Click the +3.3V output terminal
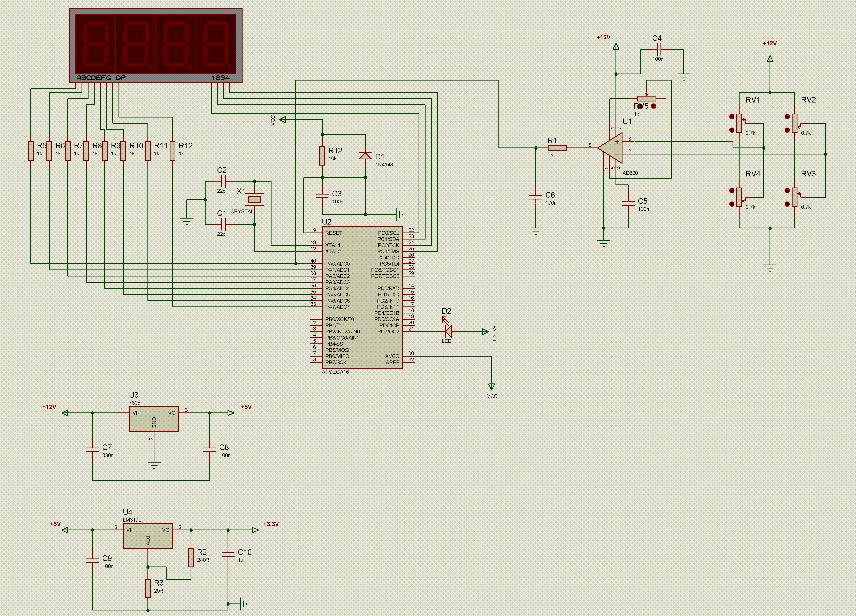The image size is (856, 616). pos(255,530)
